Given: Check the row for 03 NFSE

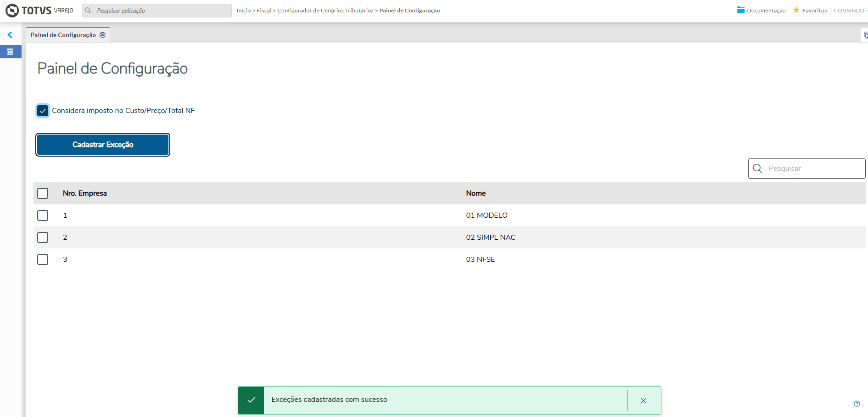Looking at the screenshot, I should [x=43, y=259].
